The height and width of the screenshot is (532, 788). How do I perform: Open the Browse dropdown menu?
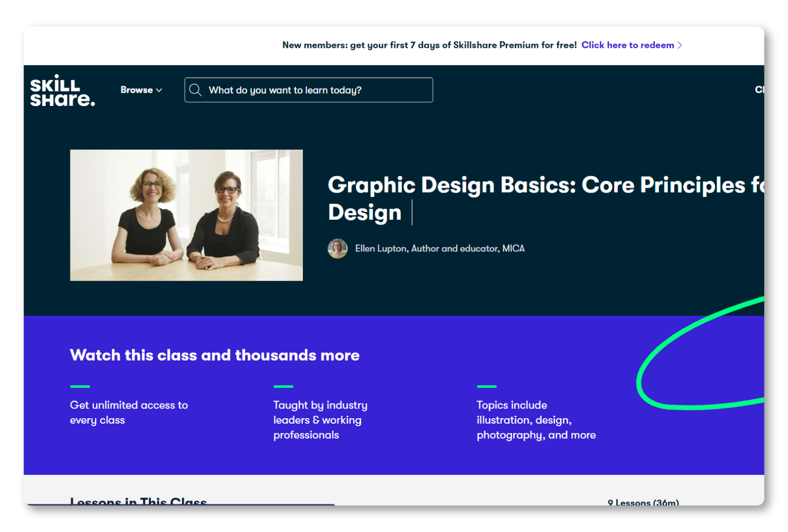point(141,90)
